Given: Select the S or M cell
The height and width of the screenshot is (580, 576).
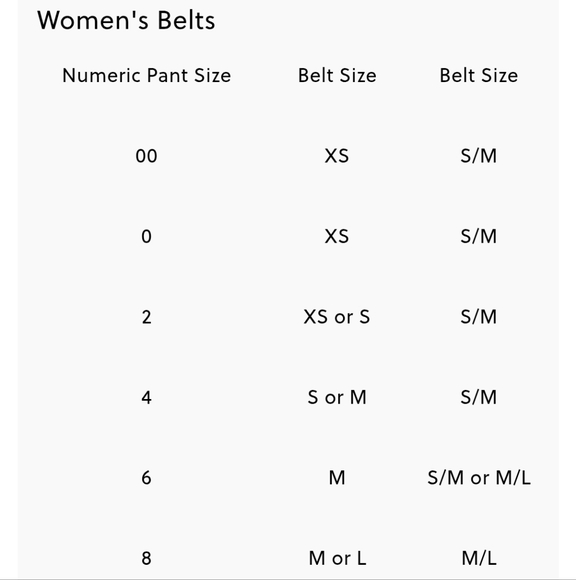Looking at the screenshot, I should [337, 397].
